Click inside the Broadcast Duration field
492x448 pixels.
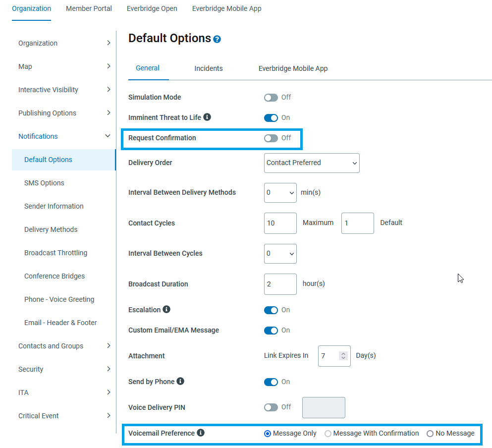(x=280, y=284)
